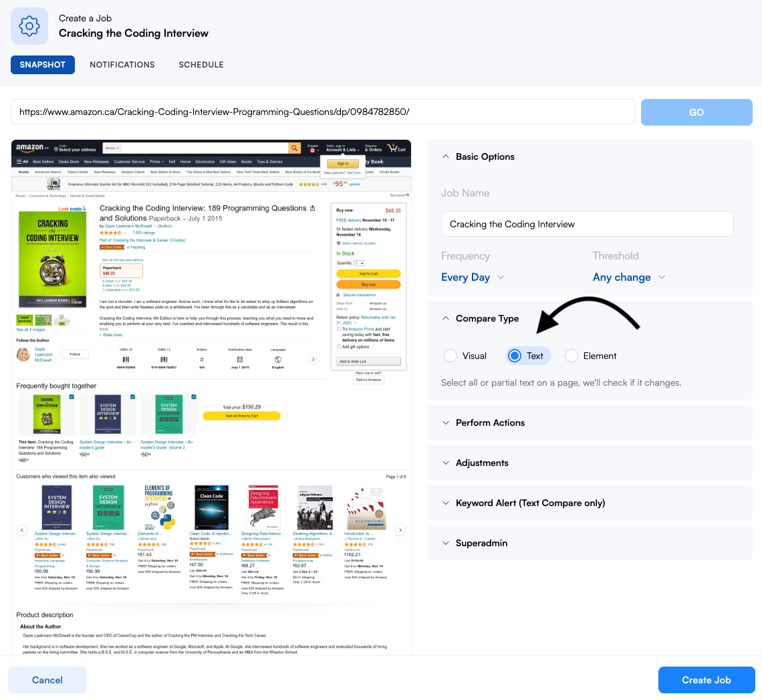Open the Schedule tab

[x=201, y=65]
